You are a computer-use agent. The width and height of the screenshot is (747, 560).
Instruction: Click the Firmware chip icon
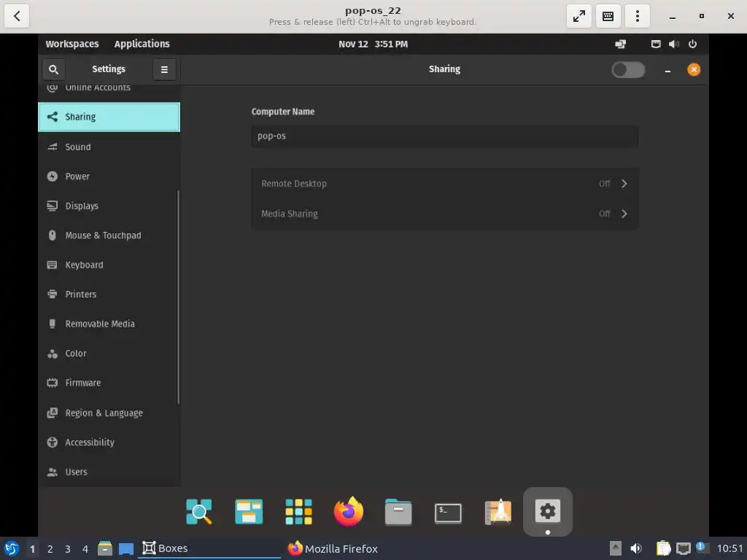pyautogui.click(x=53, y=383)
